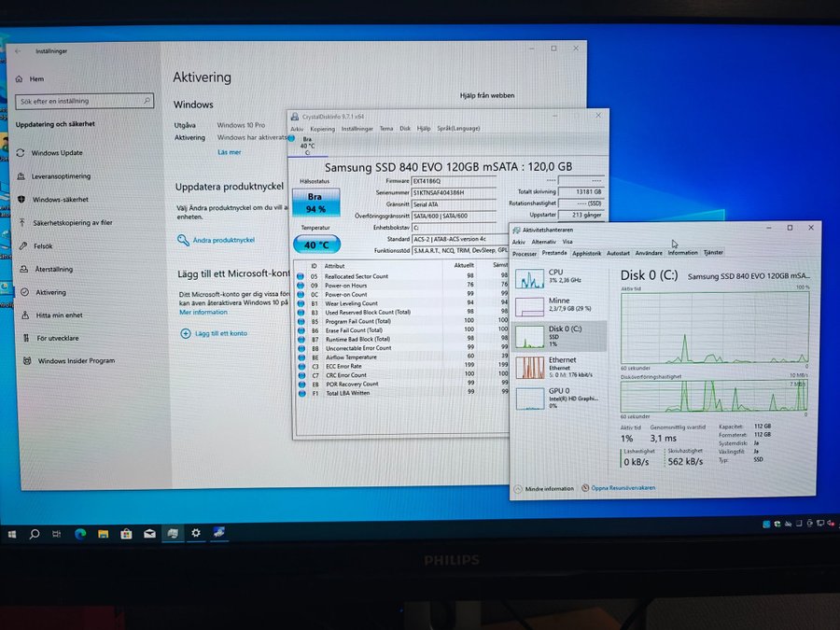This screenshot has width=840, height=630.
Task: Open the Visa menu in Aktivitetshanteraren
Action: 567,242
